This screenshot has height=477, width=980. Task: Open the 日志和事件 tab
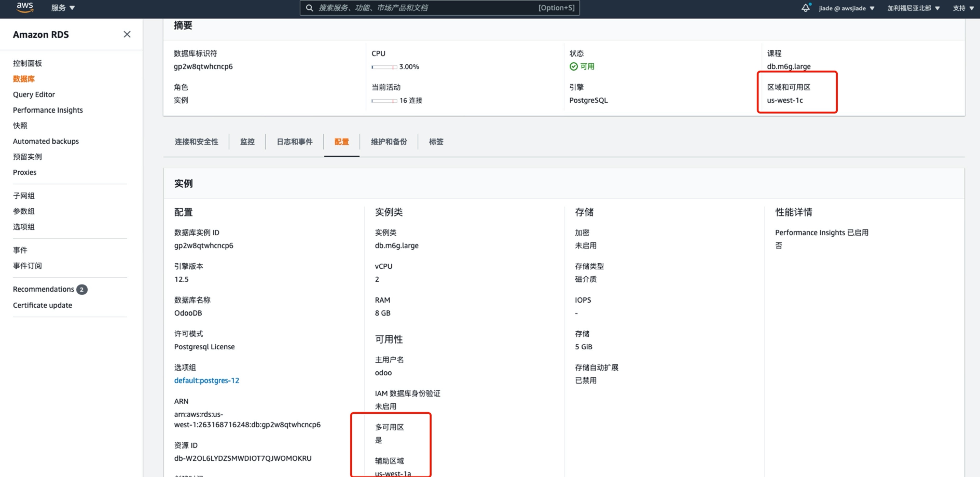click(294, 142)
